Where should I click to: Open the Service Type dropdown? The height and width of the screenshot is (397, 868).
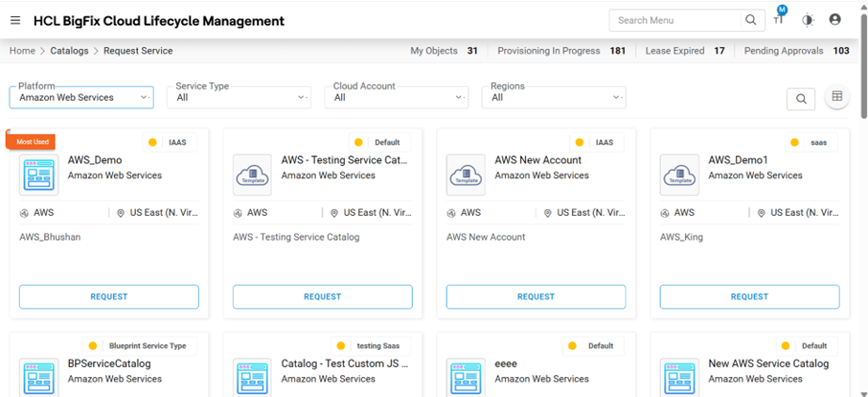[x=242, y=97]
